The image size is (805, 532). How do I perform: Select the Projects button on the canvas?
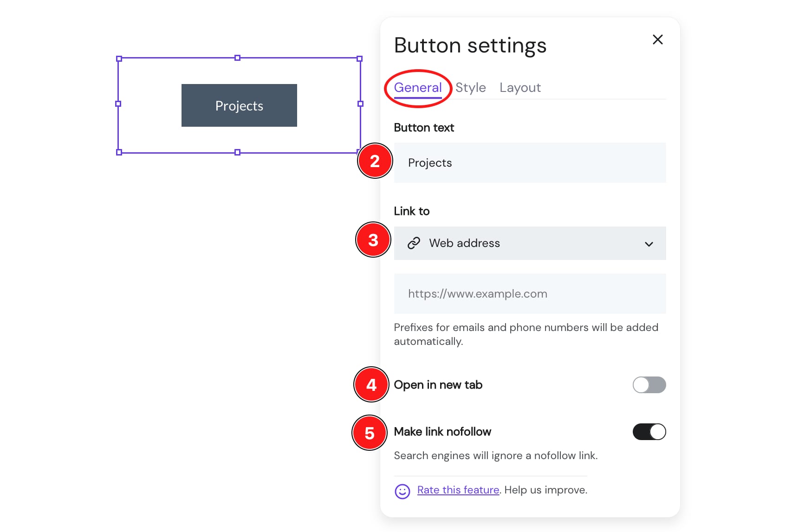pyautogui.click(x=239, y=105)
